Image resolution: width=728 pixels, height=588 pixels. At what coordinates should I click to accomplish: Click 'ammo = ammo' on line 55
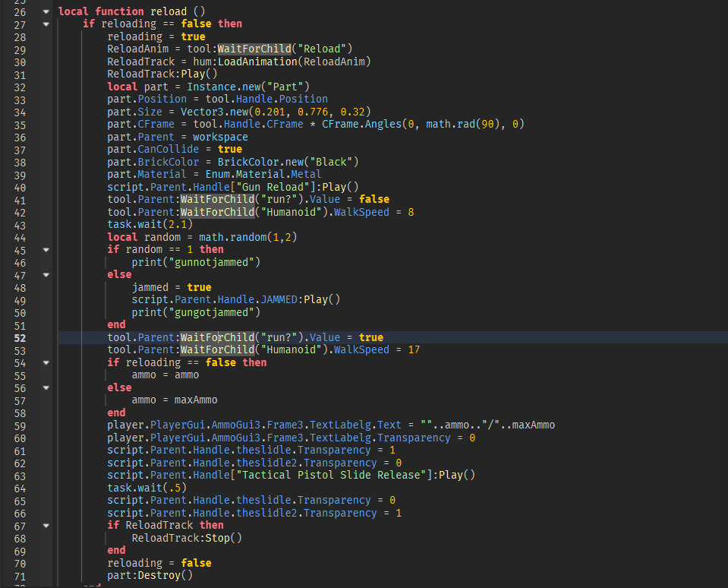point(165,375)
